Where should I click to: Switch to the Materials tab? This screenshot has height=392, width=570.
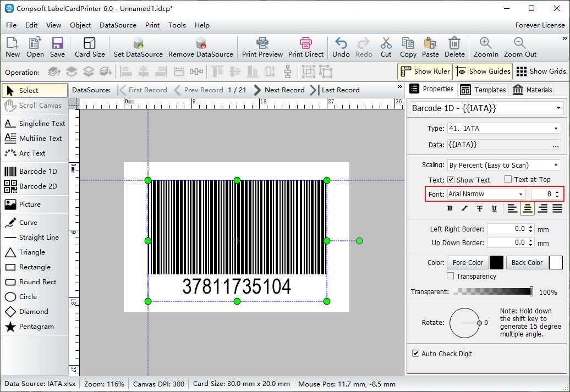[x=532, y=90]
